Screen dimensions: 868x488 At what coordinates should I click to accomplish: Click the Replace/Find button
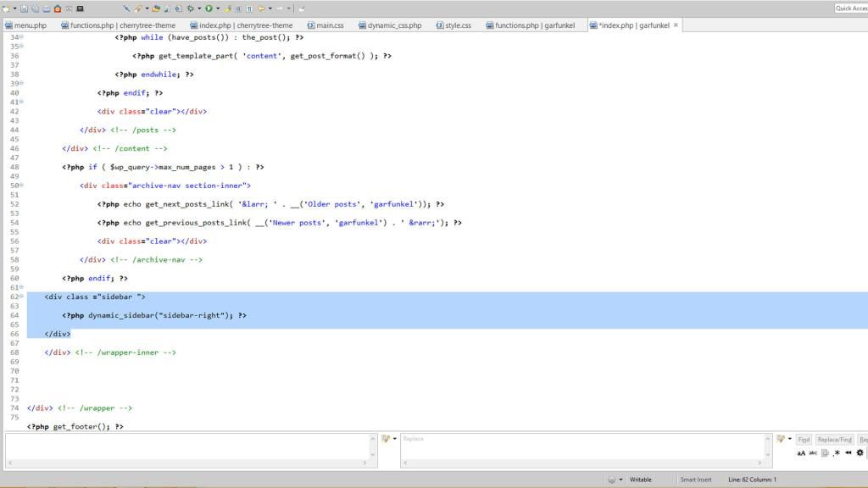click(834, 439)
